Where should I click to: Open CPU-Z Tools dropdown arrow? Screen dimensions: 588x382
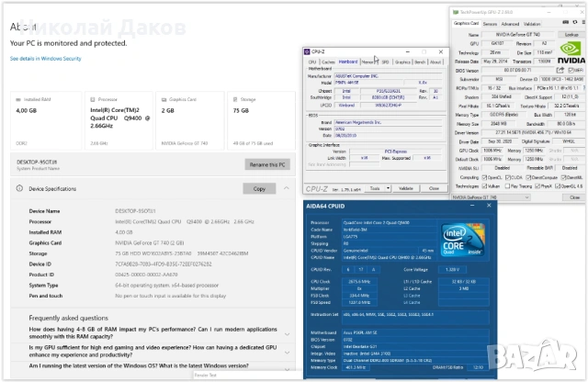388,188
